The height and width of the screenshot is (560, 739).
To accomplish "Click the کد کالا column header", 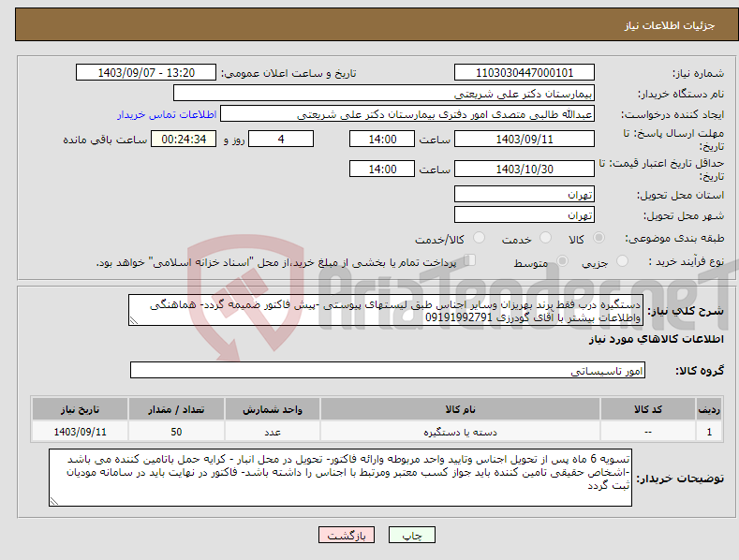I will point(648,409).
